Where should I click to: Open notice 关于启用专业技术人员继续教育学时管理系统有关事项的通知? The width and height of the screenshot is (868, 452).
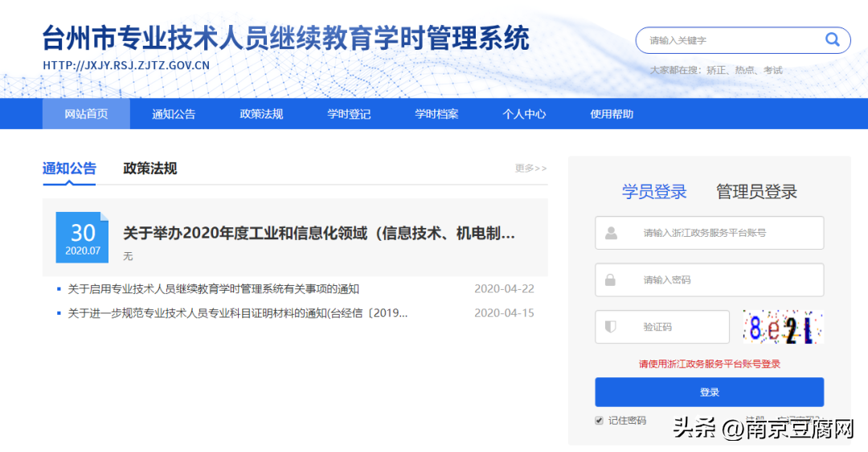tap(213, 289)
